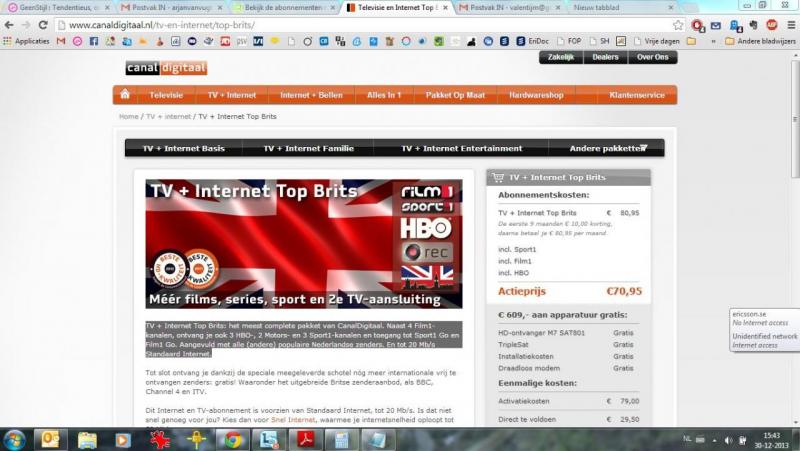
Task: Follow the TV + internet breadcrumb link
Action: coord(168,116)
